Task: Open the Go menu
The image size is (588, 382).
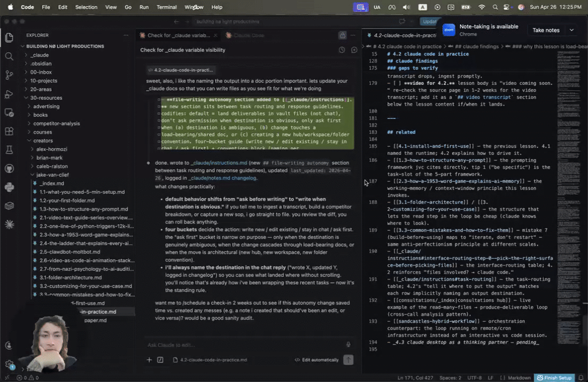Action: click(128, 7)
